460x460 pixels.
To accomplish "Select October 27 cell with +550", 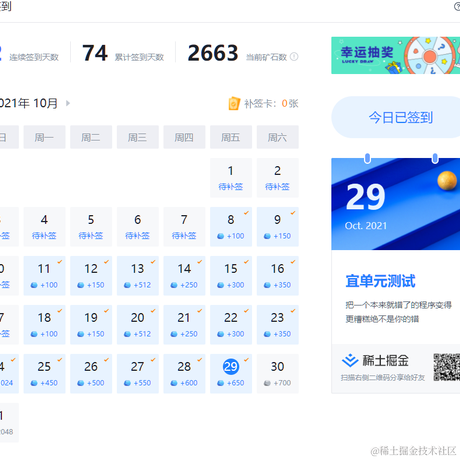I will click(137, 374).
